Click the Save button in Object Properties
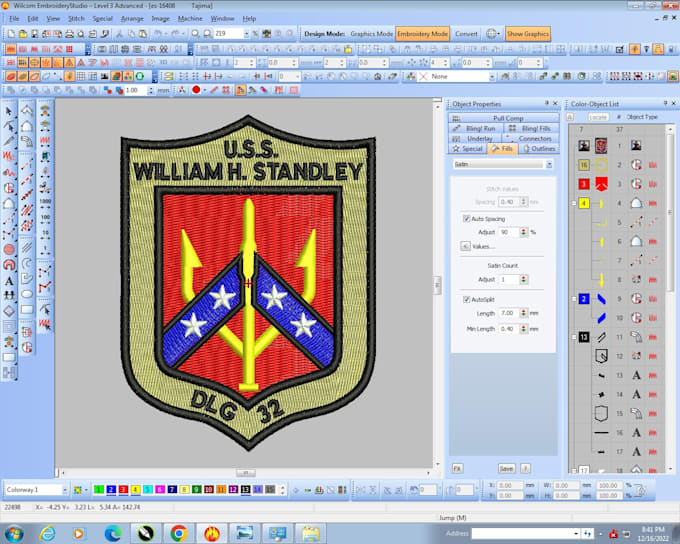This screenshot has height=544, width=680. pos(506,469)
